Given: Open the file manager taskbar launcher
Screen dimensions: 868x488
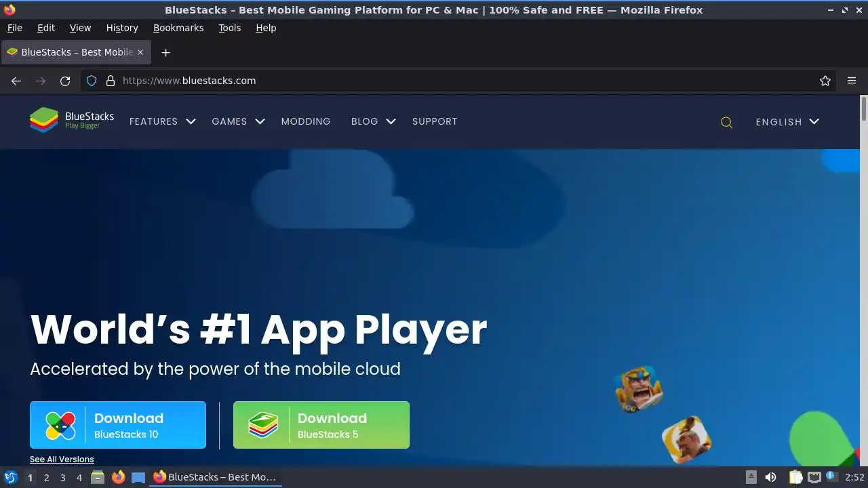Looking at the screenshot, I should click(x=98, y=477).
